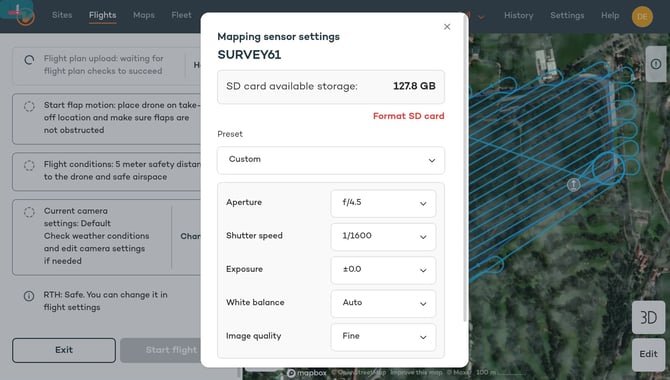Open the Help menu item
Viewport: 670px width, 380px height.
[x=610, y=15]
